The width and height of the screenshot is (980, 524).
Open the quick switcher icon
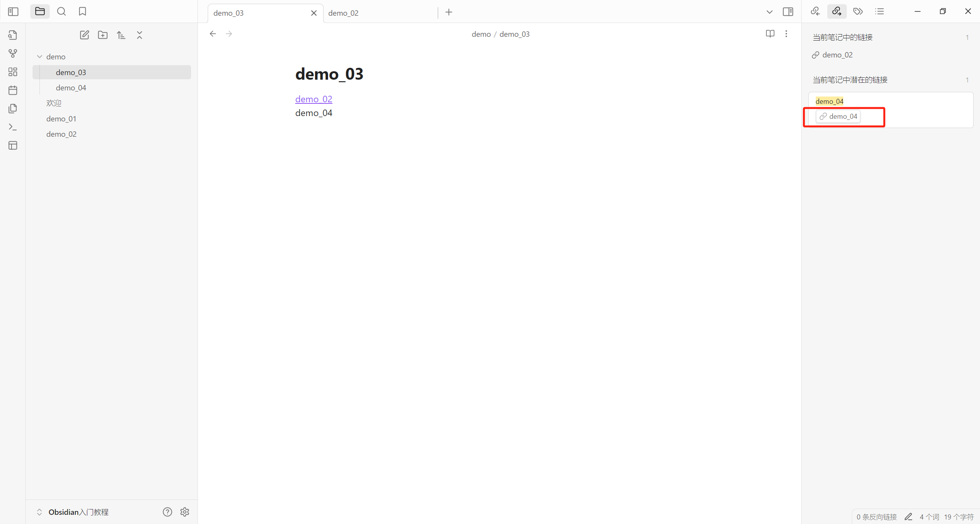[x=13, y=35]
